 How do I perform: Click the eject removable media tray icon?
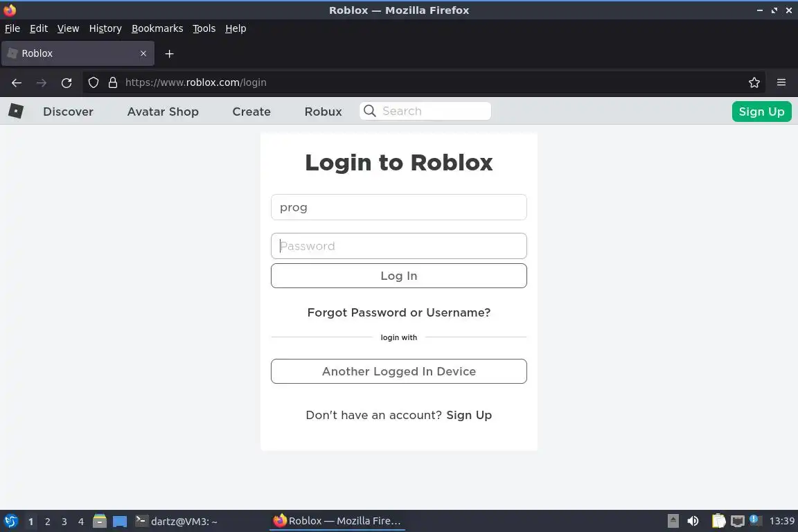click(x=673, y=521)
